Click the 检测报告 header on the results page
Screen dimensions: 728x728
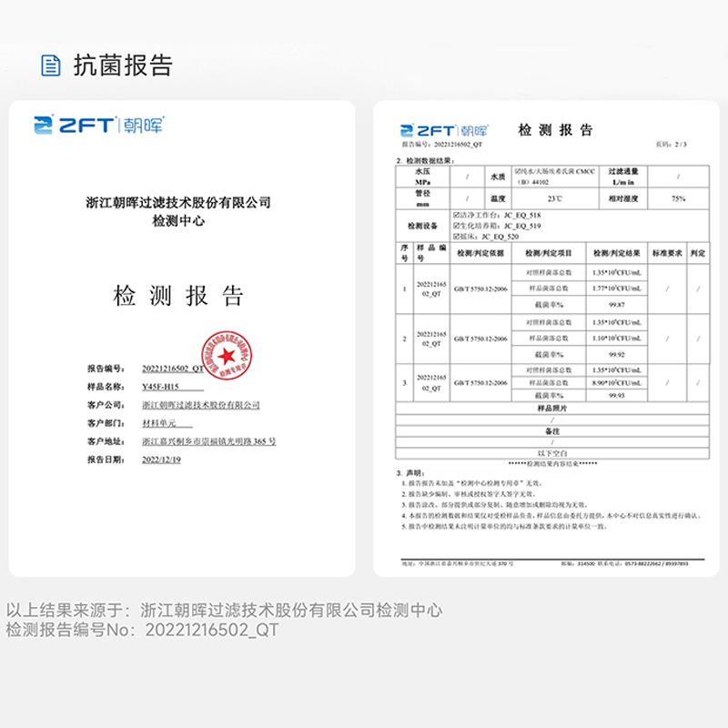pos(555,130)
